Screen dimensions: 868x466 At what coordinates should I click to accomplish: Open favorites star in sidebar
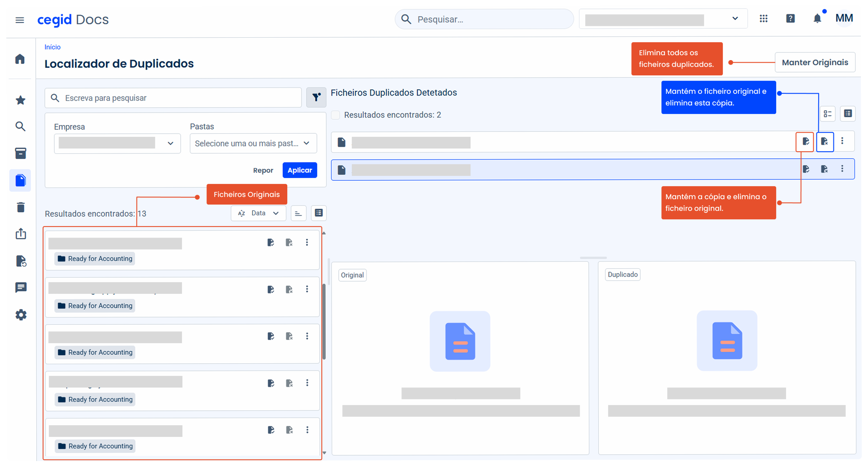pos(20,100)
